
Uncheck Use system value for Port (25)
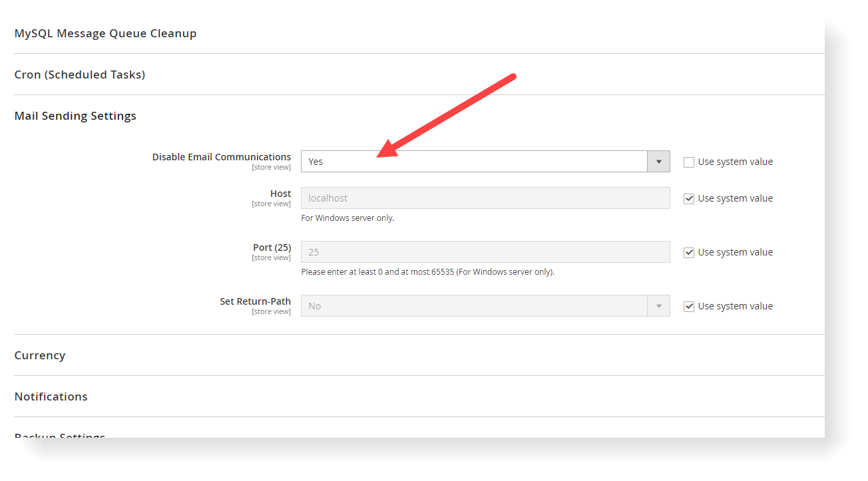(688, 251)
